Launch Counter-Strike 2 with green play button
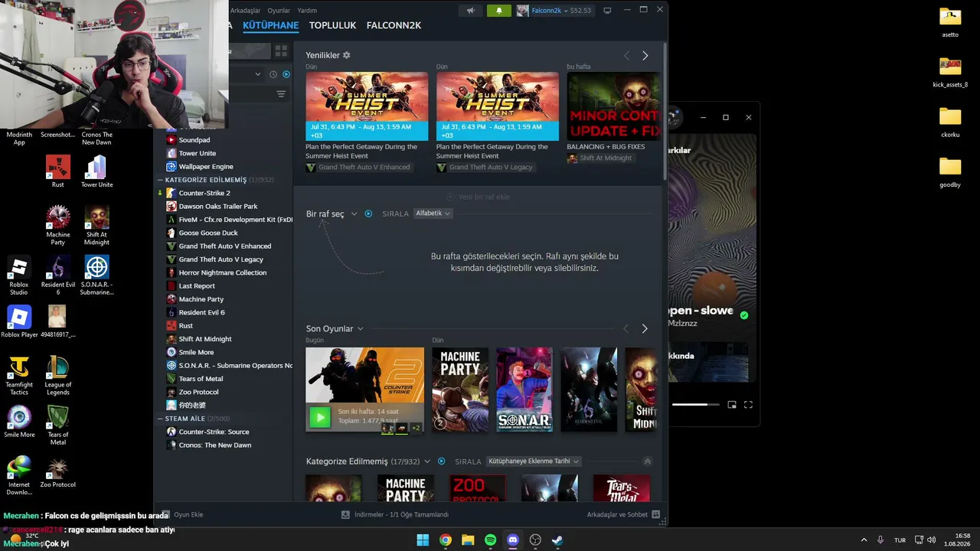 coord(320,417)
